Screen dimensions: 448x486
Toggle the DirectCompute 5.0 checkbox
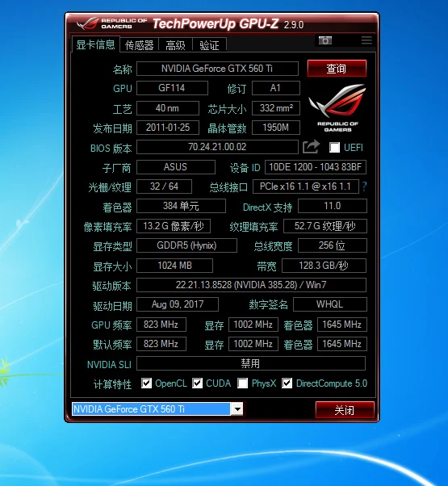[x=287, y=383]
